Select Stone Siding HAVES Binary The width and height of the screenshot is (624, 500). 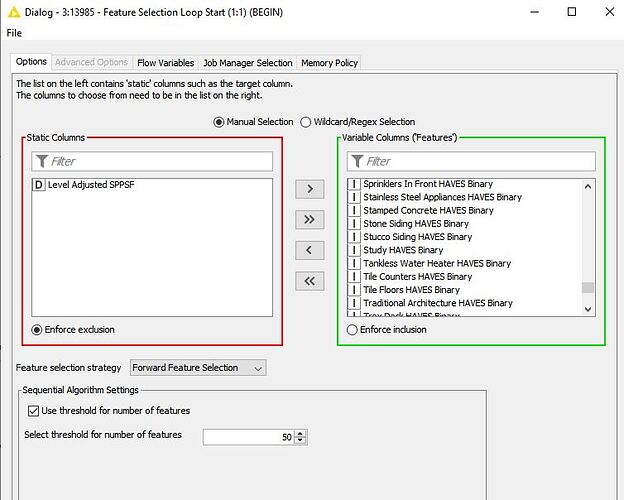coord(416,223)
